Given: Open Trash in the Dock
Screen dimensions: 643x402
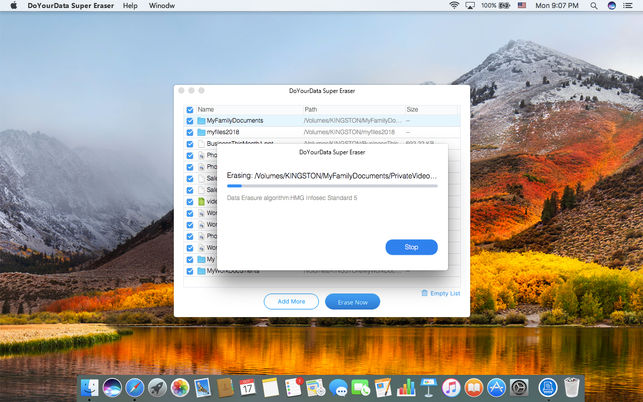Looking at the screenshot, I should pos(572,387).
